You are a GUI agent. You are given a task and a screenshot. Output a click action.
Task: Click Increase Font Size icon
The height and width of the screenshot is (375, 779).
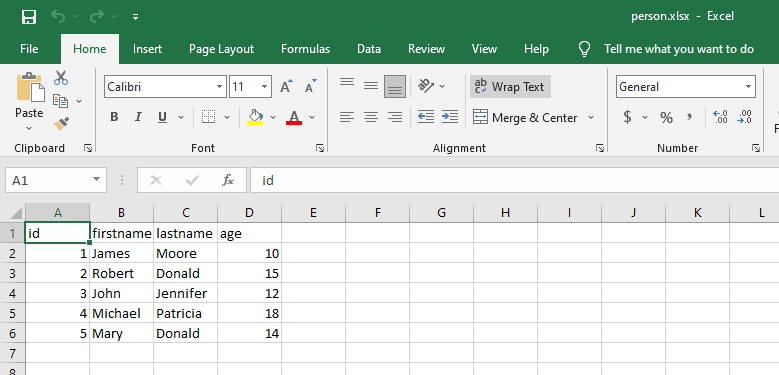point(286,86)
